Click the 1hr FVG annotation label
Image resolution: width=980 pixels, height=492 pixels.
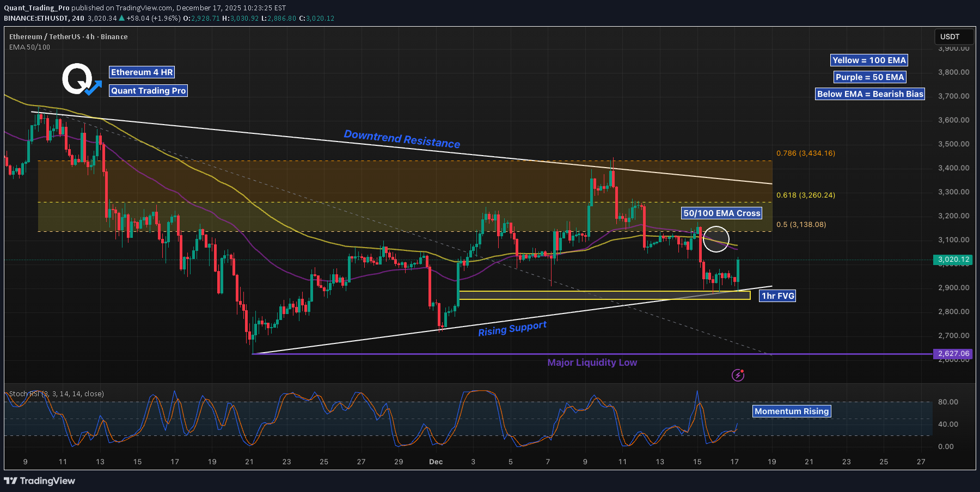pyautogui.click(x=777, y=296)
